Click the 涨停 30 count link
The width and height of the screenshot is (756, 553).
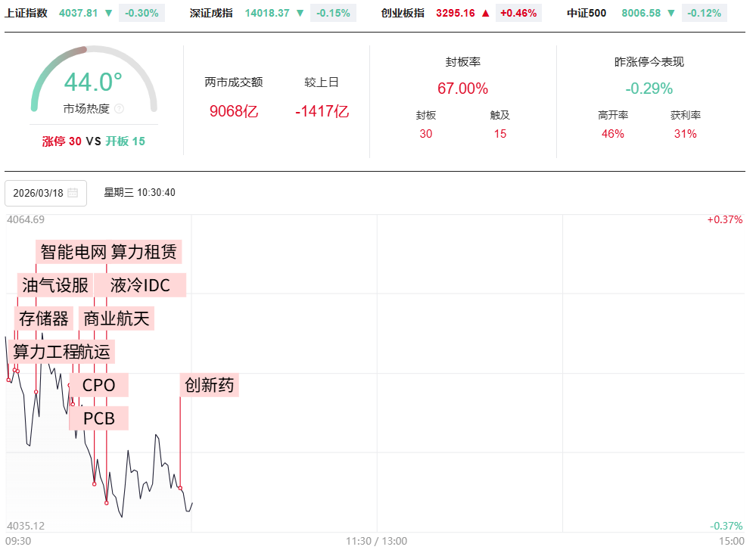click(x=61, y=141)
